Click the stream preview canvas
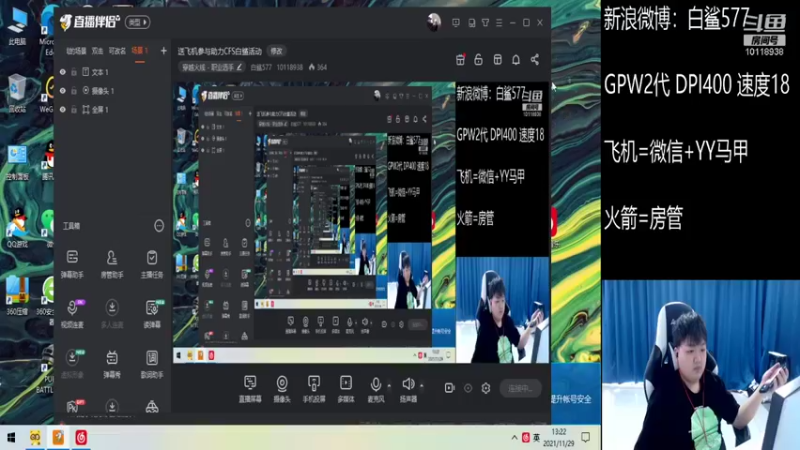The height and width of the screenshot is (450, 800). tap(361, 222)
